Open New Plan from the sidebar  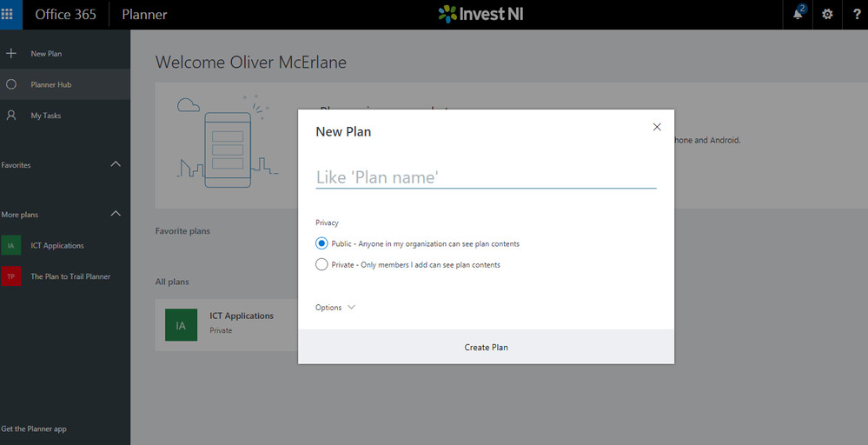tap(65, 54)
